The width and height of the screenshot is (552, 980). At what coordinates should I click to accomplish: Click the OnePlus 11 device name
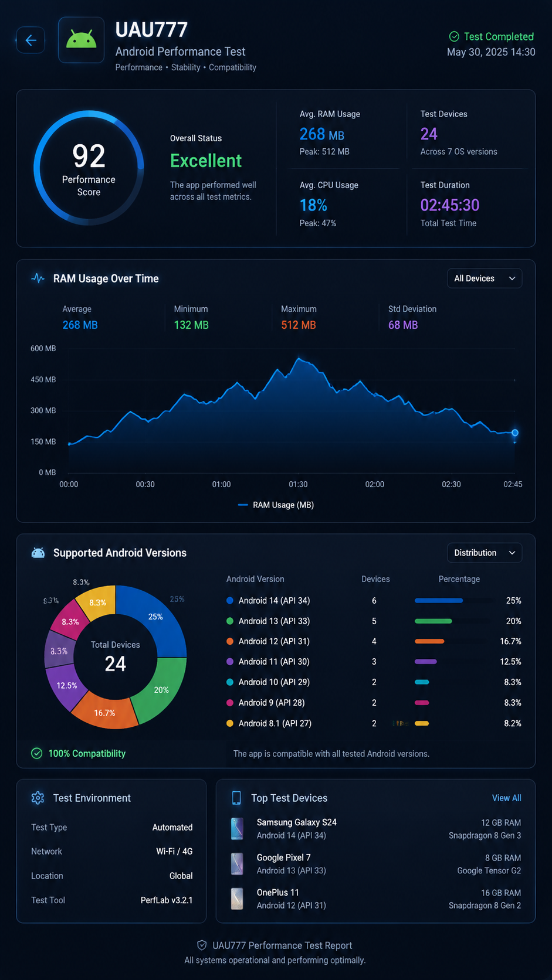tap(277, 892)
